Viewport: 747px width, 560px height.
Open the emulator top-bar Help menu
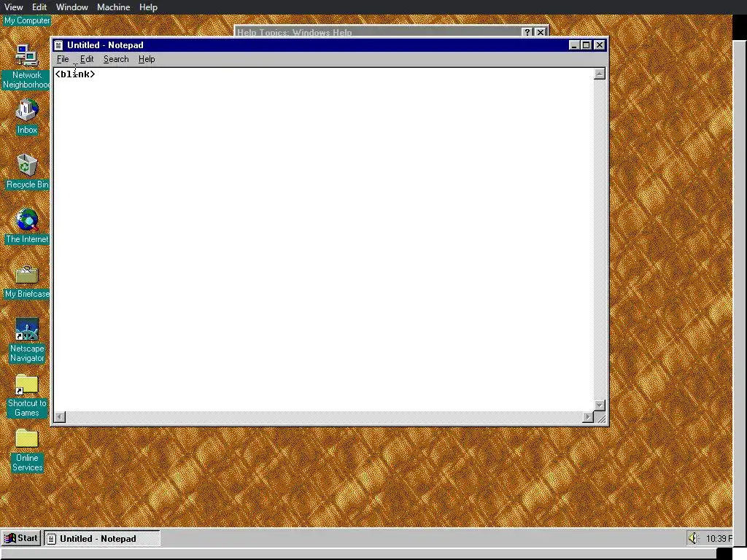[x=148, y=7]
